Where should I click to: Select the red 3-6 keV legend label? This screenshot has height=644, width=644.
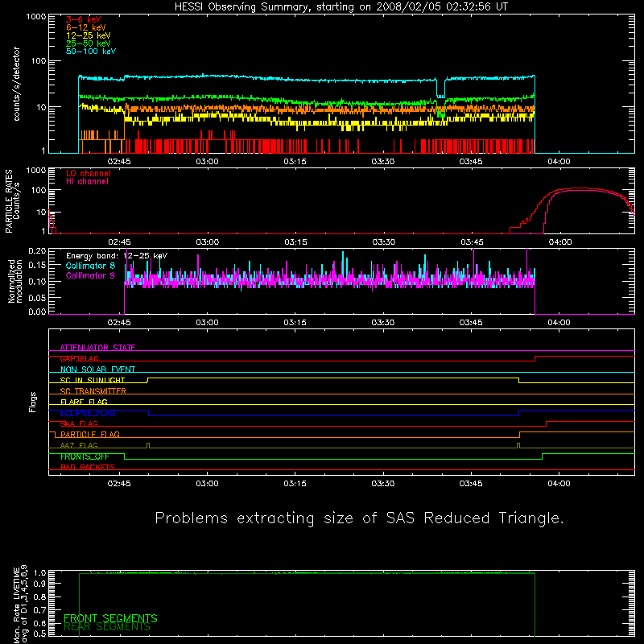coord(84,19)
